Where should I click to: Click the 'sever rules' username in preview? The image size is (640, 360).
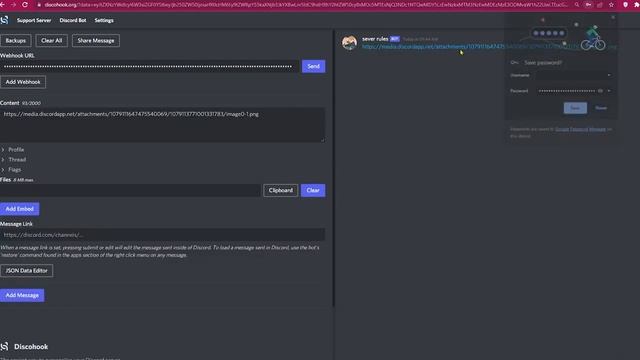point(375,39)
